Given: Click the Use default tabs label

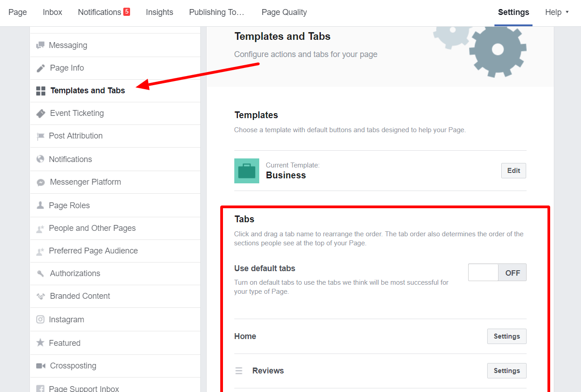Looking at the screenshot, I should tap(265, 268).
